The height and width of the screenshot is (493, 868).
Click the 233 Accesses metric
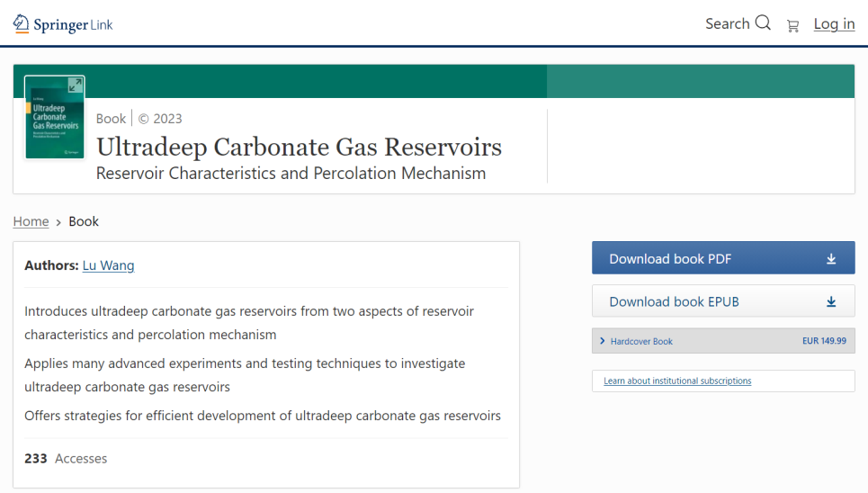[x=66, y=459]
